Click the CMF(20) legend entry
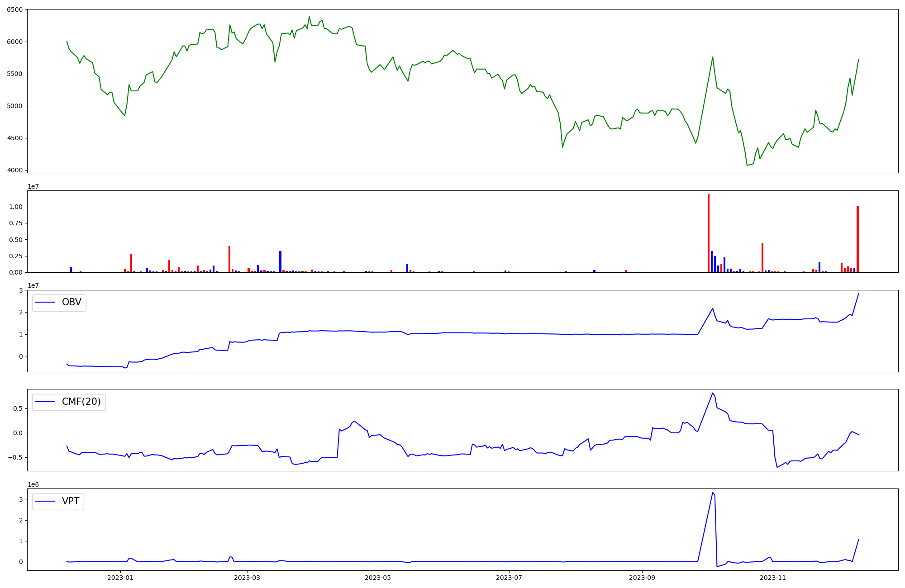The width and height of the screenshot is (905, 588). click(81, 402)
